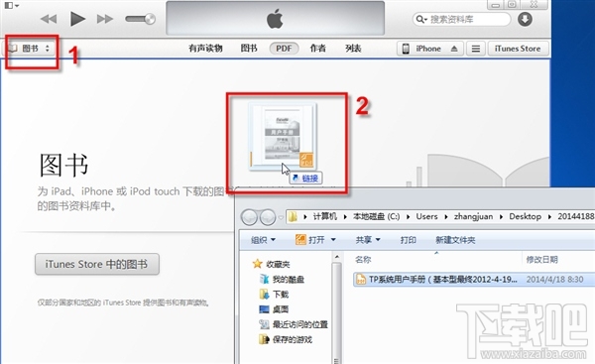Click 新建文件夹 in the Explorer toolbar

click(455, 240)
